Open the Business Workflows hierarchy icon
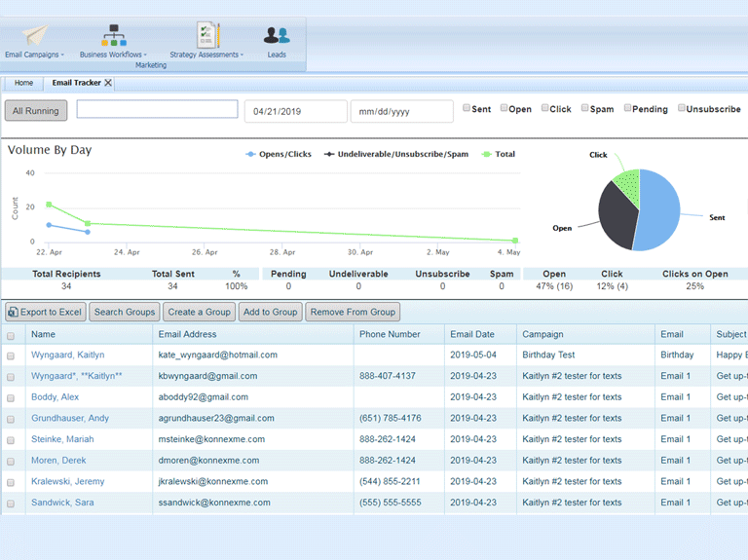 point(114,36)
